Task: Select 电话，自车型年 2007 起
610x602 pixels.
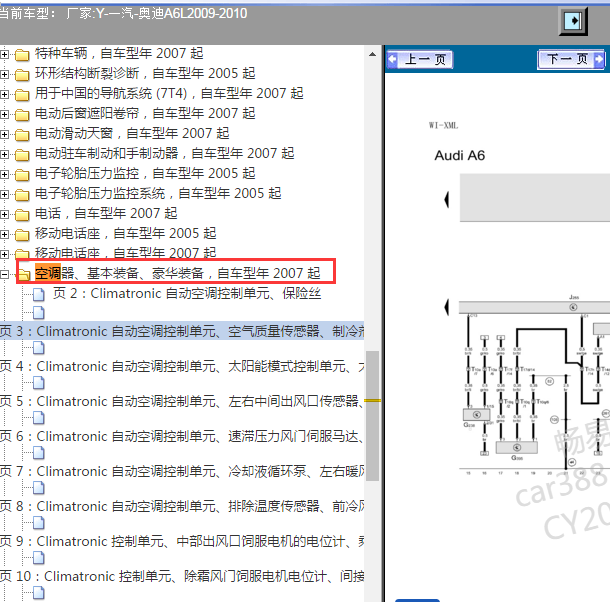Action: [106, 214]
